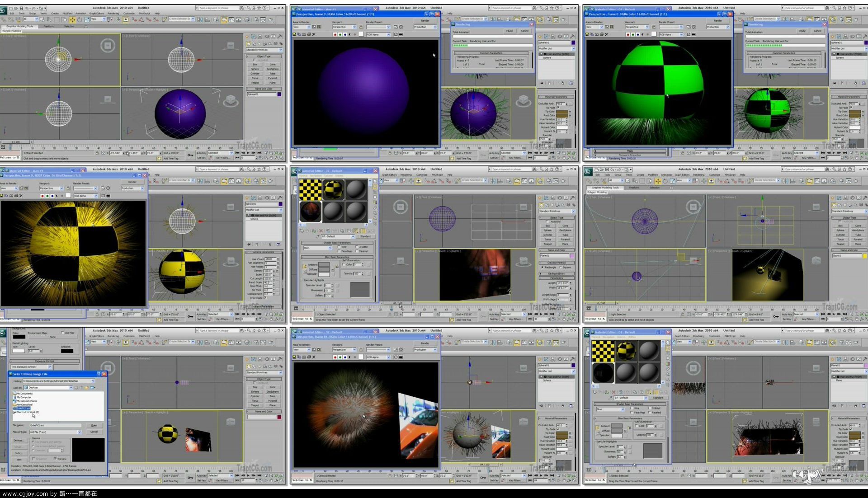Click Orbit navigation icon in purple sphere Create-panel window
The width and height of the screenshot is (868, 498).
tap(276, 158)
